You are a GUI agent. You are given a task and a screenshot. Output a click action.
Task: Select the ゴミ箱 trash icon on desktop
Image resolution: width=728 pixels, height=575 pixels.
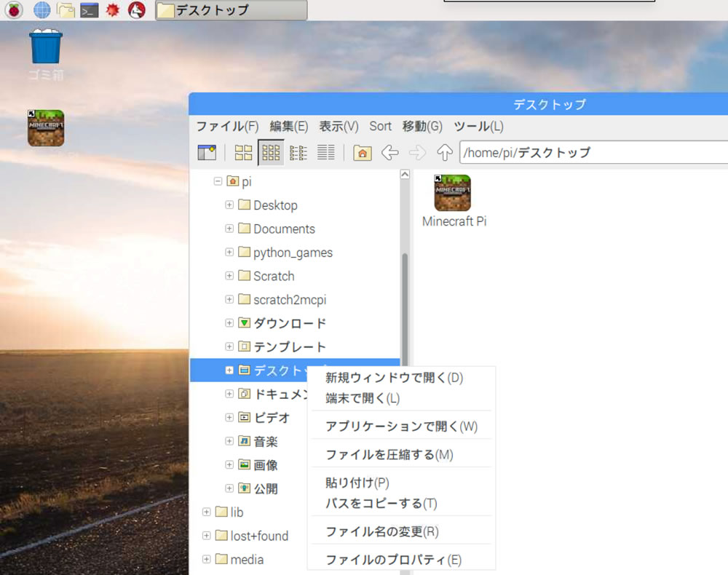pos(45,55)
